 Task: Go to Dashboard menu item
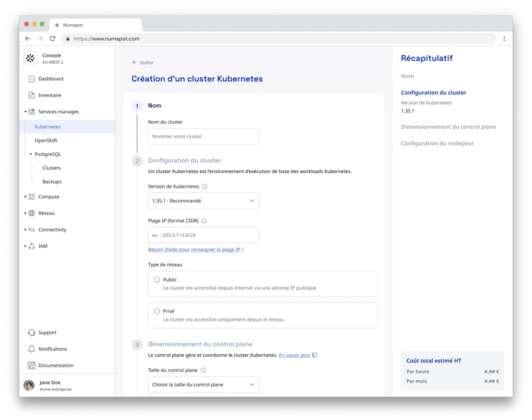click(x=50, y=79)
